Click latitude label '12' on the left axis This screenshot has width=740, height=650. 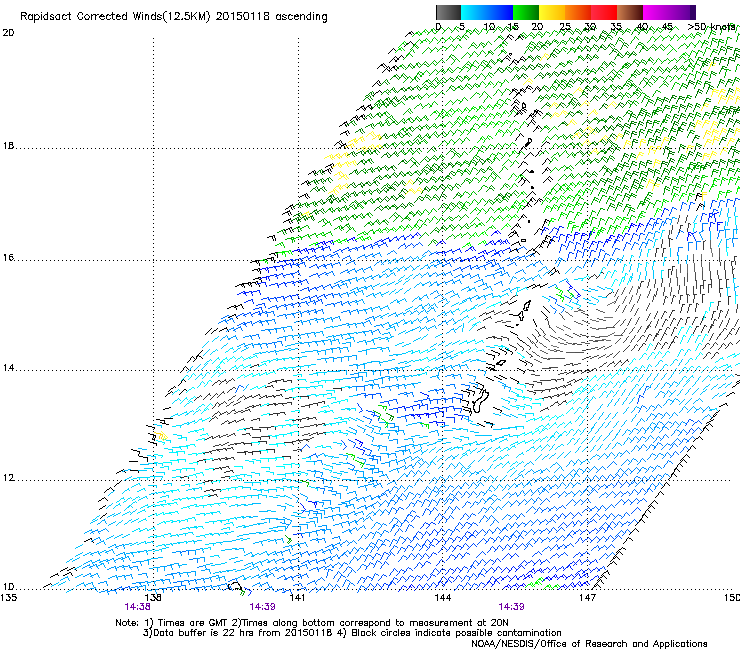point(8,478)
